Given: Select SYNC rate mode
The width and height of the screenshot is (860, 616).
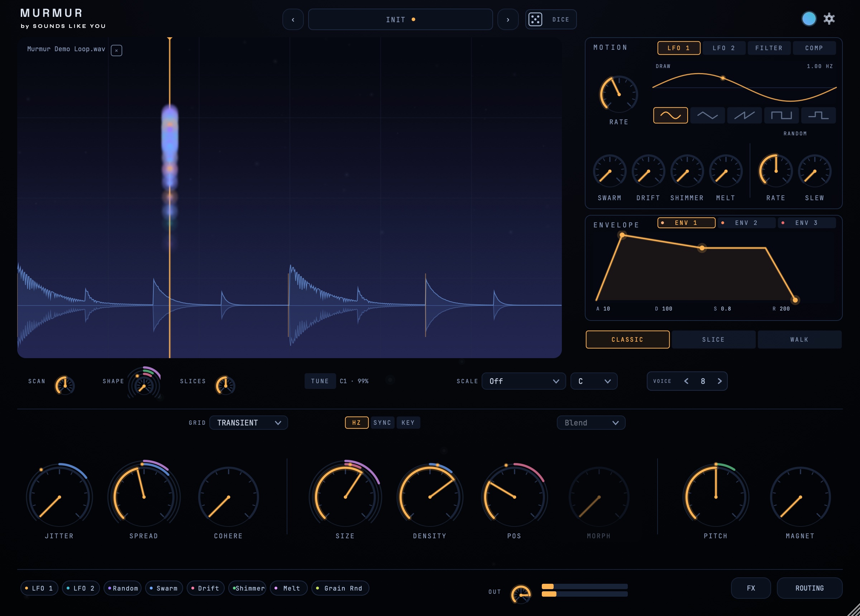Looking at the screenshot, I should click(382, 422).
